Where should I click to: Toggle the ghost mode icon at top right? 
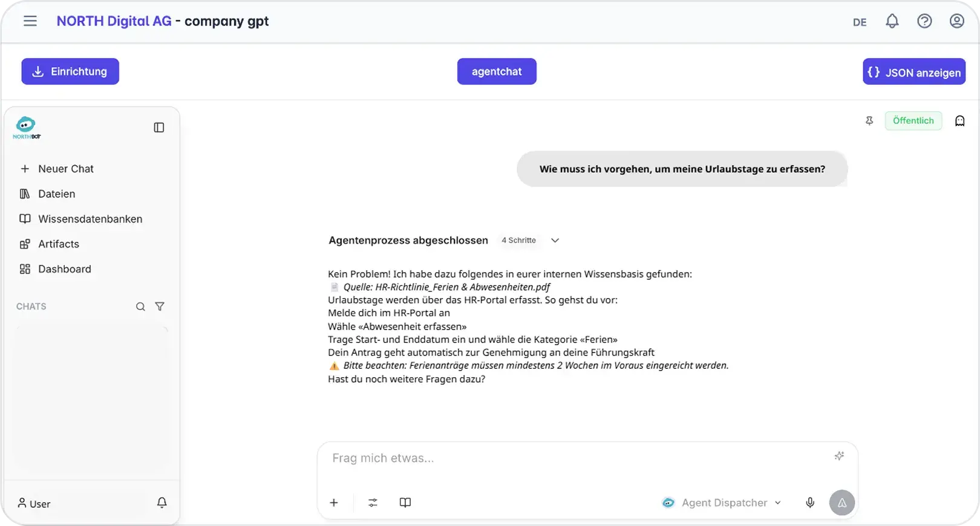960,121
